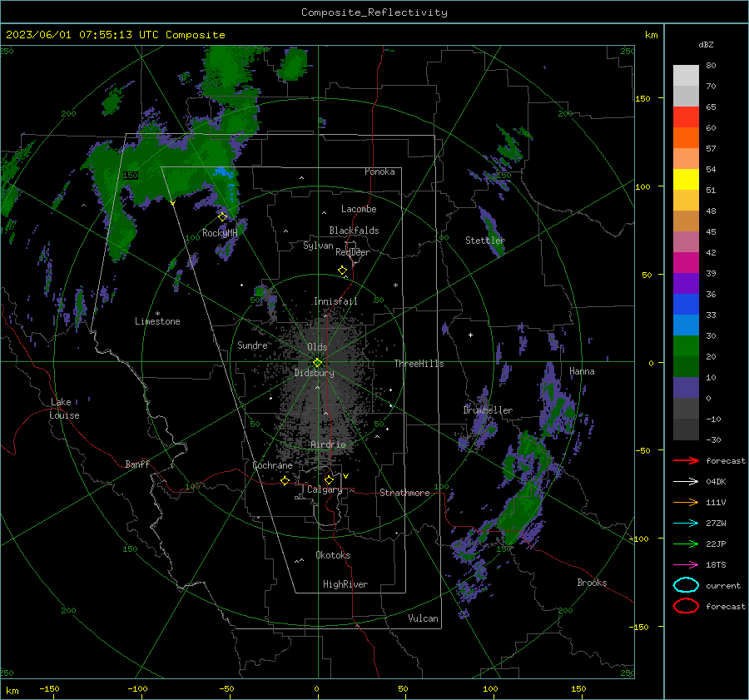Click the Banff label
This screenshot has width=749, height=700.
[x=137, y=464]
